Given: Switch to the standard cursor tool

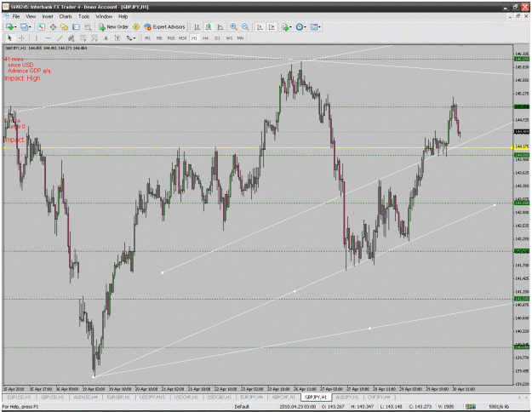Looking at the screenshot, I should (9, 38).
